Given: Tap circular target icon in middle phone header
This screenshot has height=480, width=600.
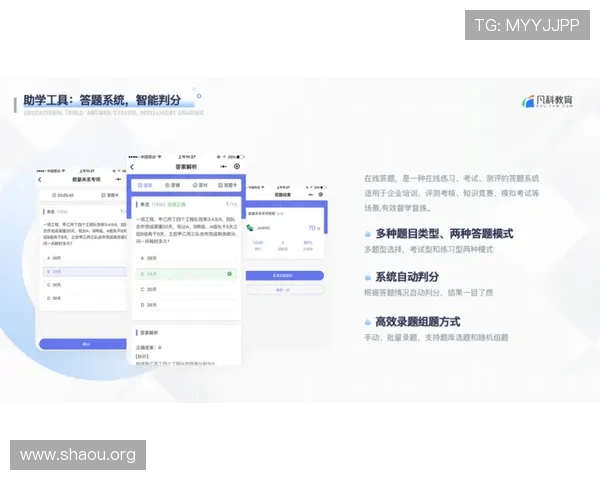Looking at the screenshot, I should coord(237,167).
